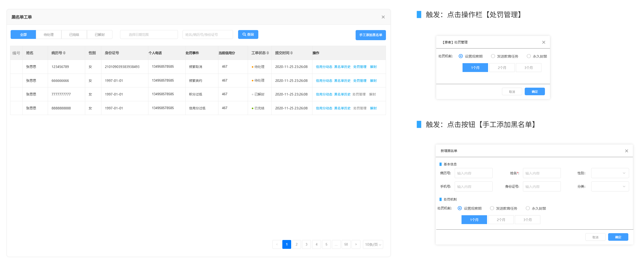
Task: Close the 黑名单工单 panel with X
Action: [x=383, y=17]
